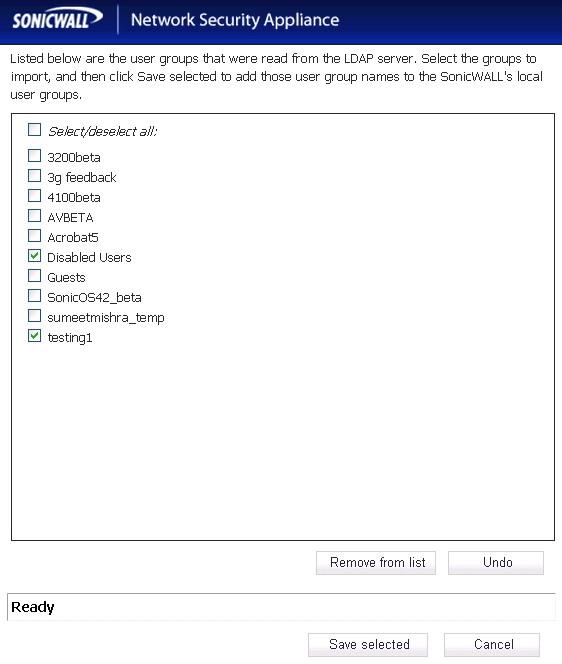Click the Undo button
This screenshot has height=664, width=562.
(496, 563)
